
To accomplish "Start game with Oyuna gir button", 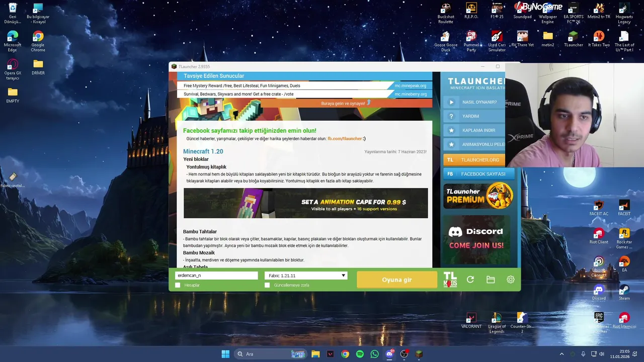I will 397,280.
